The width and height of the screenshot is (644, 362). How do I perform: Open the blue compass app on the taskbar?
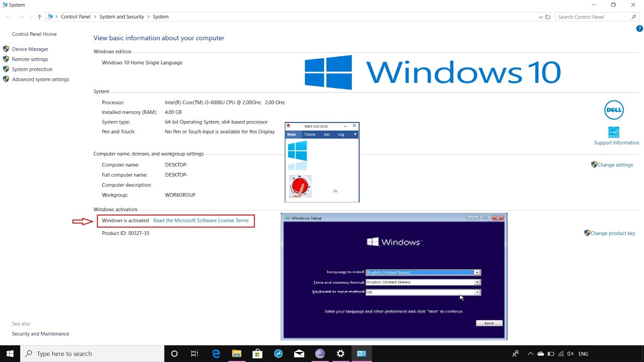click(x=279, y=354)
